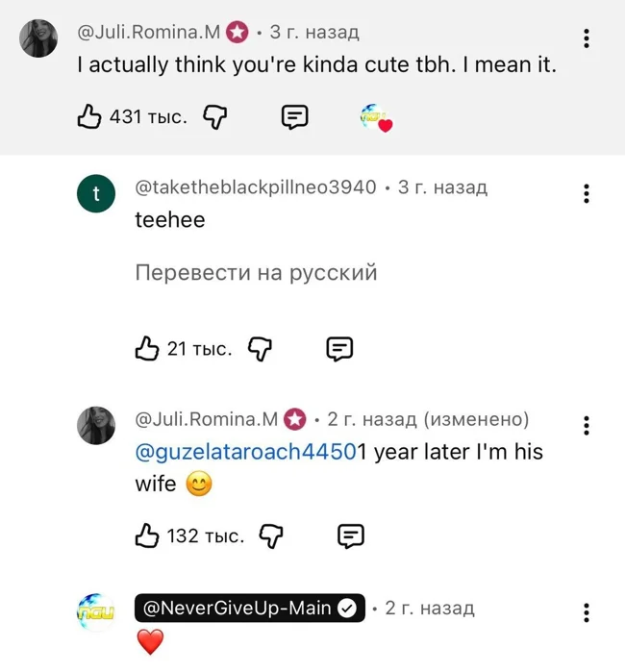Open options menu for the teehee reply
Image resolution: width=625 pixels, height=672 pixels.
coord(587,192)
